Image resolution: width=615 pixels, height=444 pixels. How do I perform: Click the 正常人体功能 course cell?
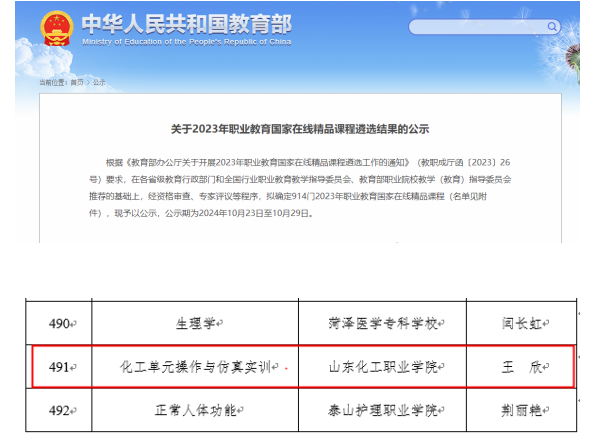[197, 409]
